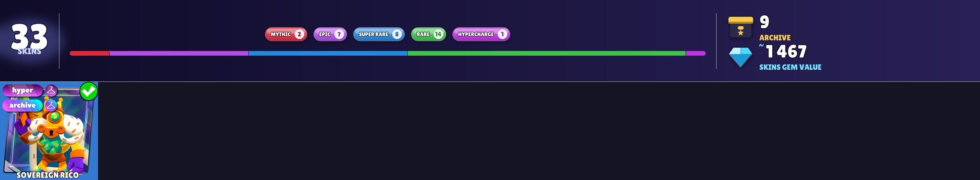This screenshot has height=180, width=980.
Task: Click hanger icon next to hyper tag
Action: coord(51,90)
